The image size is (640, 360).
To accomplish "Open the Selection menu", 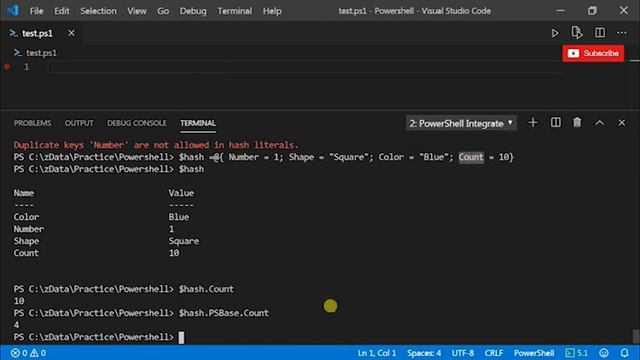I will click(x=98, y=11).
